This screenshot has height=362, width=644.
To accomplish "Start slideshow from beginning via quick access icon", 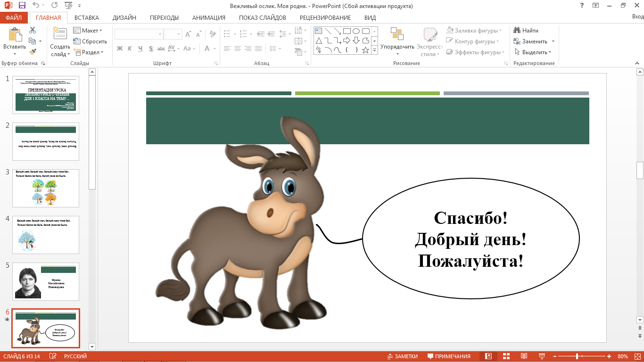I will [68, 6].
